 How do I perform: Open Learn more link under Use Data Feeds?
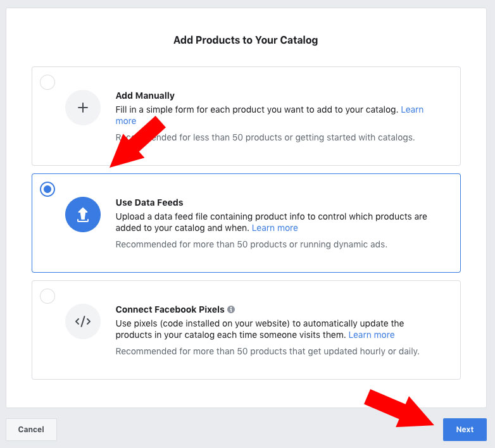click(275, 228)
